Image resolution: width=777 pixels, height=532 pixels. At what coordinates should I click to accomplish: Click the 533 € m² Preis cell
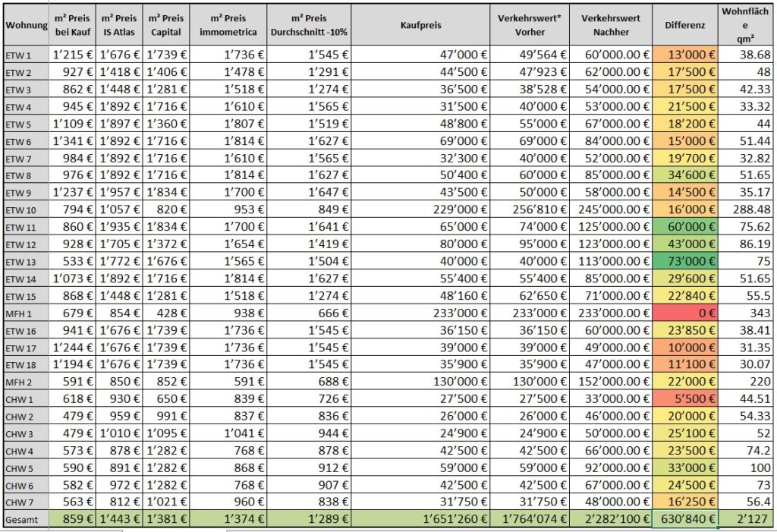[x=72, y=261]
